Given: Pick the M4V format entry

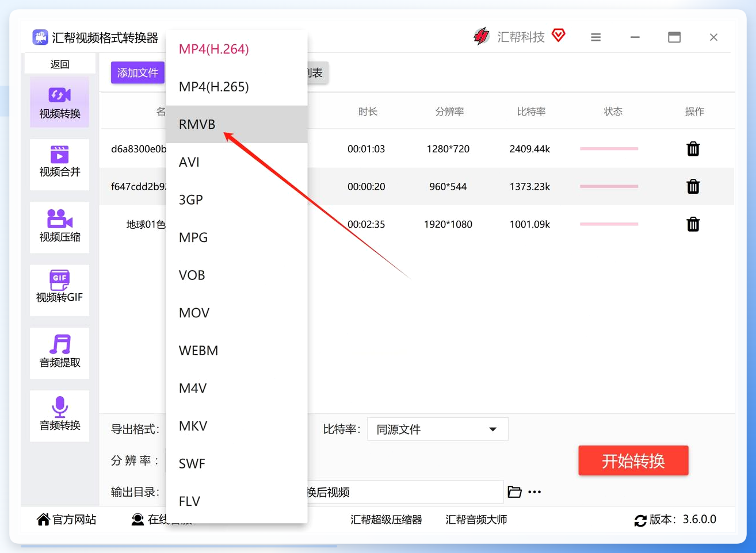Looking at the screenshot, I should (x=237, y=388).
